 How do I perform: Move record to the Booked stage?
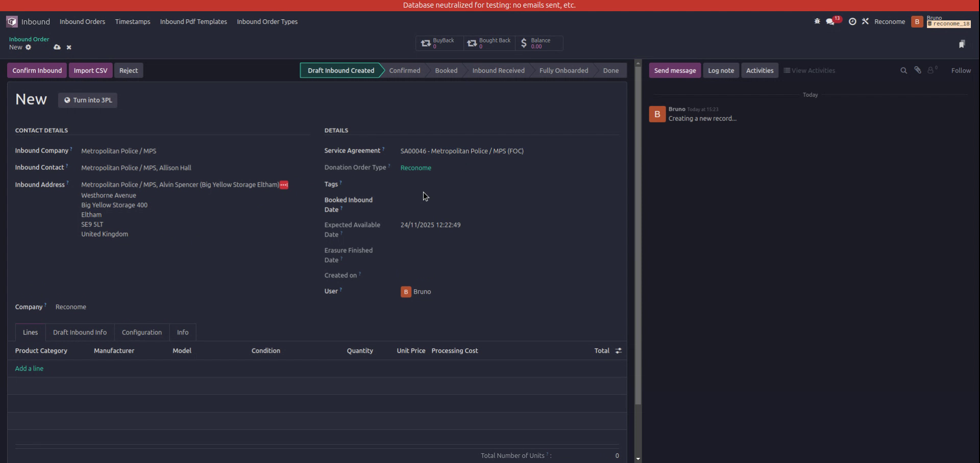(446, 70)
